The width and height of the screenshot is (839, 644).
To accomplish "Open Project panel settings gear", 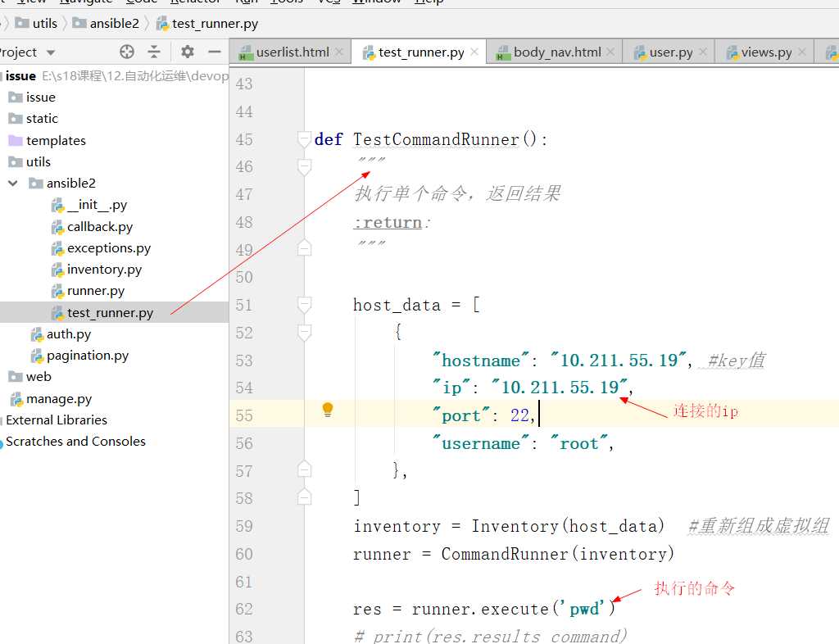I will (188, 52).
